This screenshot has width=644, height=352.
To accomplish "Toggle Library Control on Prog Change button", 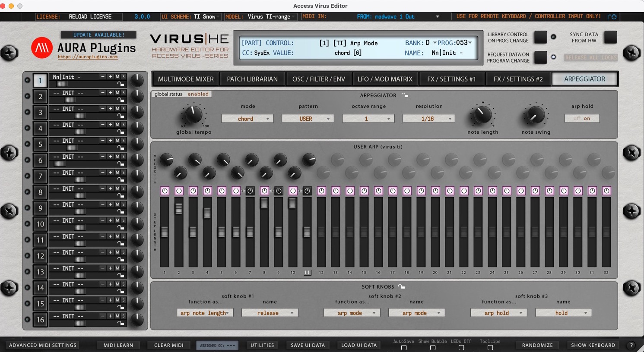I will point(540,37).
